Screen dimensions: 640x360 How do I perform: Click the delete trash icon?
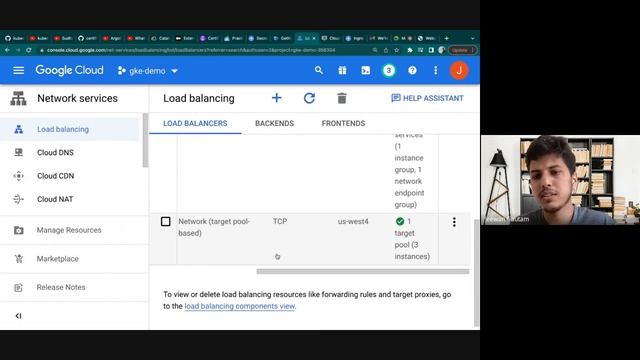click(x=342, y=98)
